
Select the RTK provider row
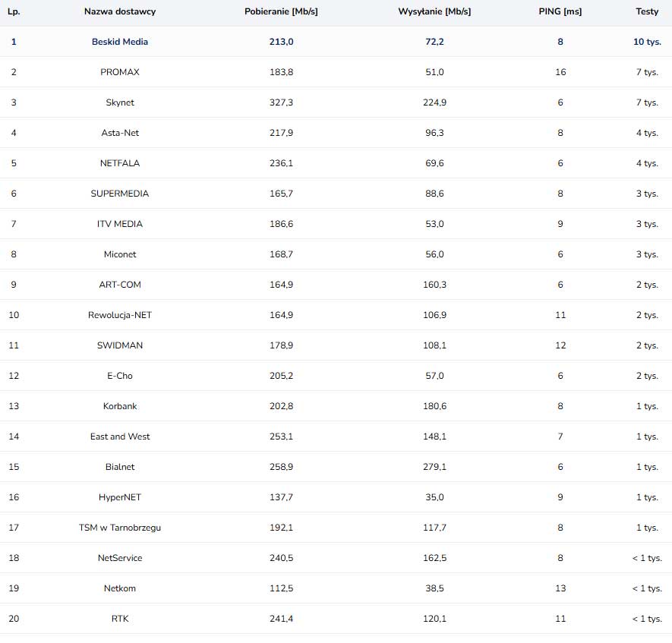point(120,619)
